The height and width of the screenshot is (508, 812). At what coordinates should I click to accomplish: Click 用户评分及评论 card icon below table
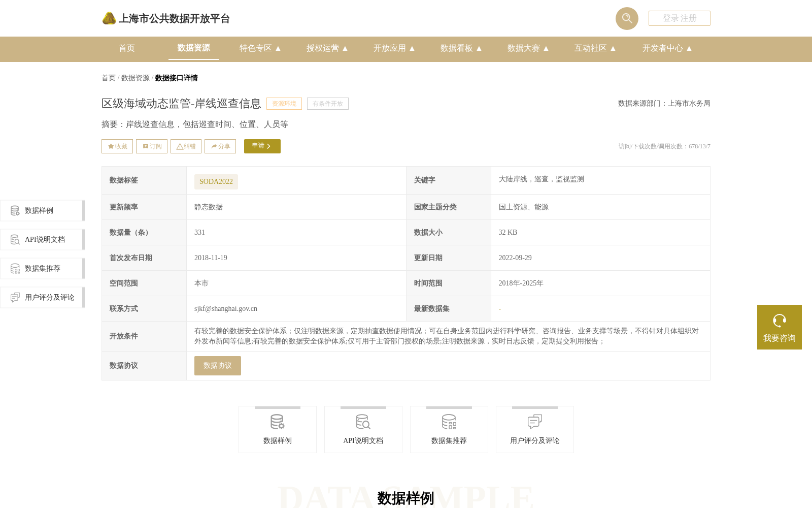pos(535,422)
